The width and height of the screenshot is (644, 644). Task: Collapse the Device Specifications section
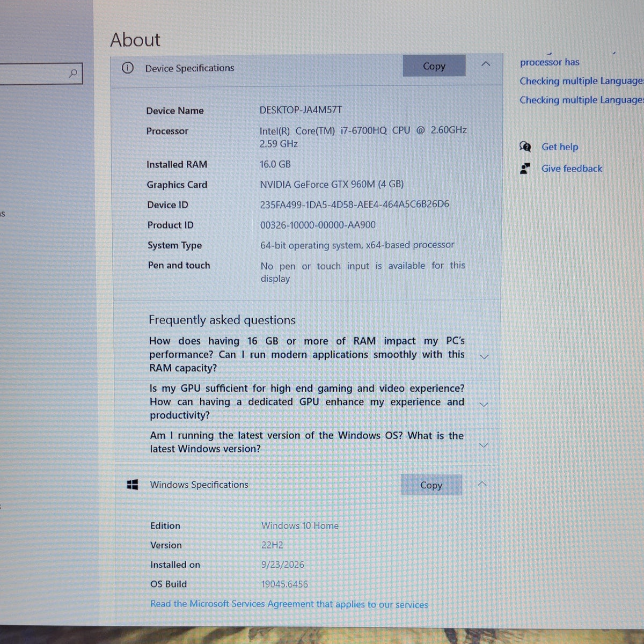[486, 64]
